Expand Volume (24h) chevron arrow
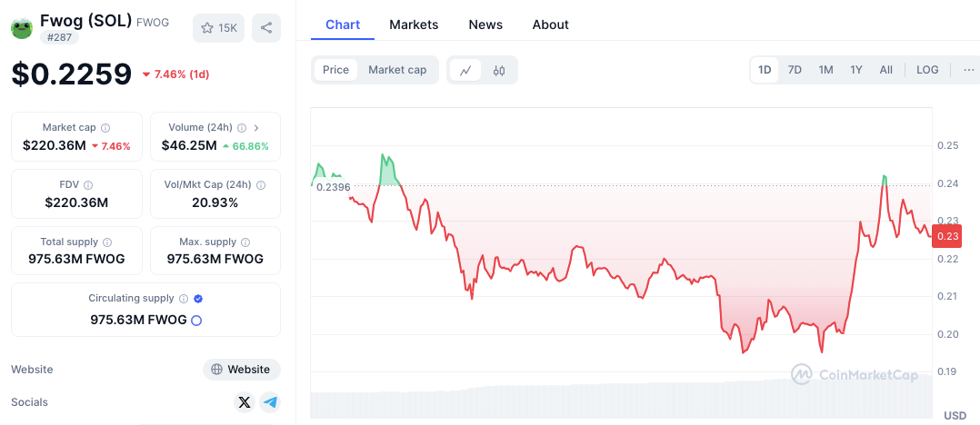980x425 pixels. tap(256, 128)
